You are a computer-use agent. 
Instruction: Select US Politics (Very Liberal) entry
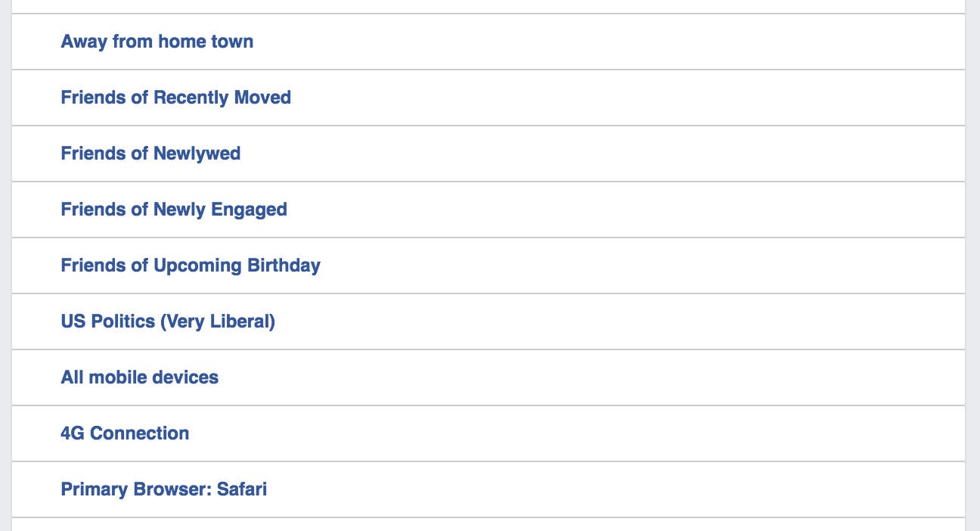tap(168, 321)
